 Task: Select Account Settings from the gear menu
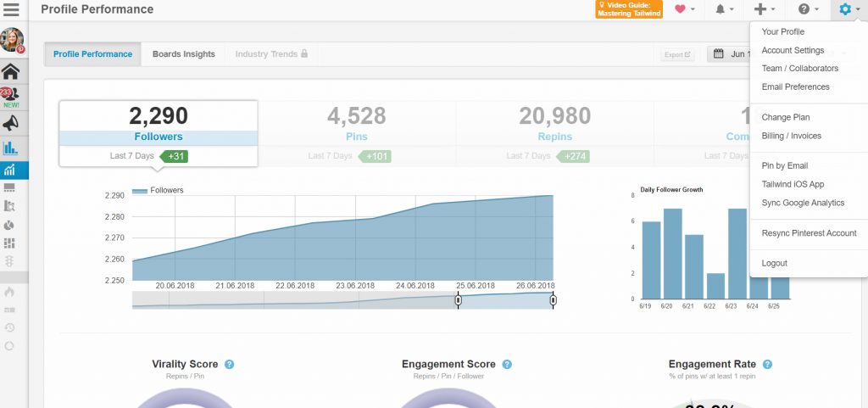pyautogui.click(x=793, y=50)
